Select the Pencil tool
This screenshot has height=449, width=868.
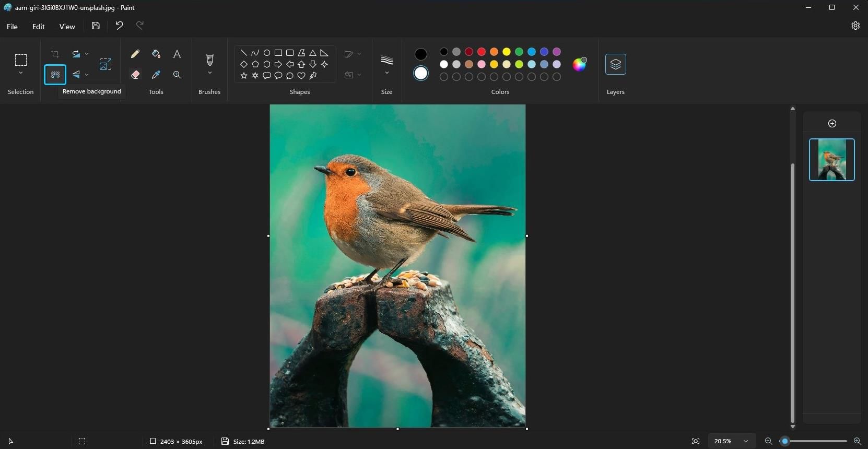135,54
